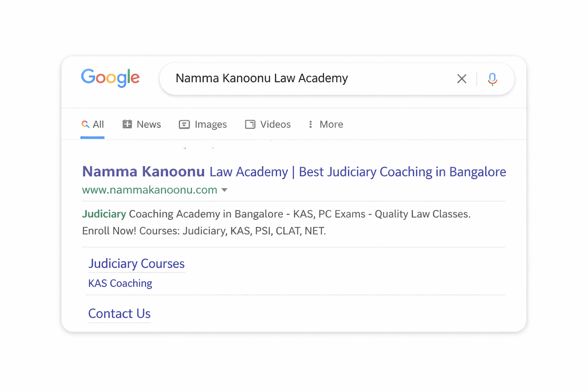Click the magnifier icon beside All

click(85, 124)
